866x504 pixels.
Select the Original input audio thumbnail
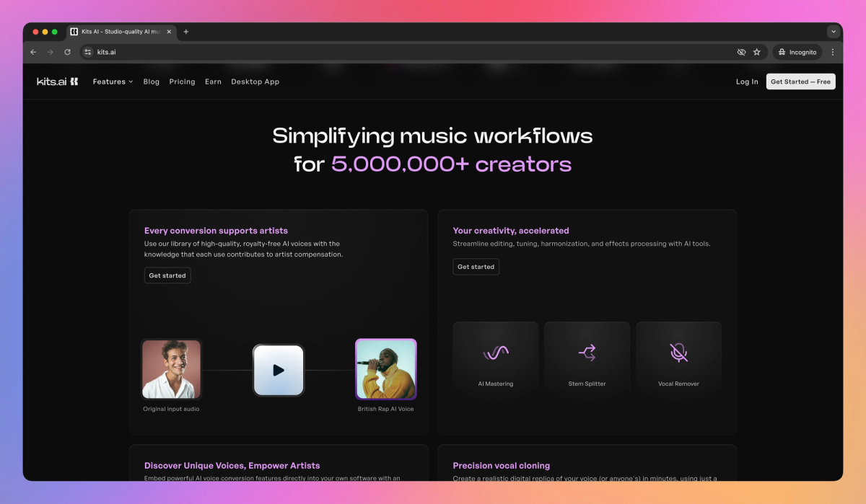tap(171, 369)
